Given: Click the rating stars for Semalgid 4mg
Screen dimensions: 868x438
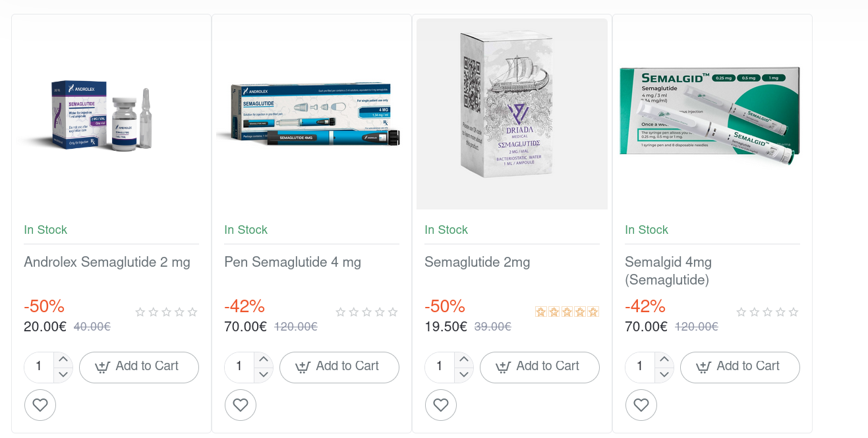Looking at the screenshot, I should tap(767, 312).
